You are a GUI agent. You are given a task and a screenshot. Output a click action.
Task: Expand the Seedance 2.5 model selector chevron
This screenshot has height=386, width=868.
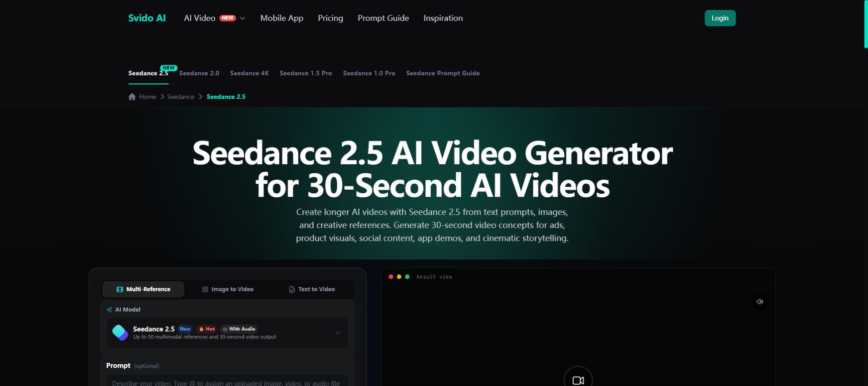[x=338, y=332]
